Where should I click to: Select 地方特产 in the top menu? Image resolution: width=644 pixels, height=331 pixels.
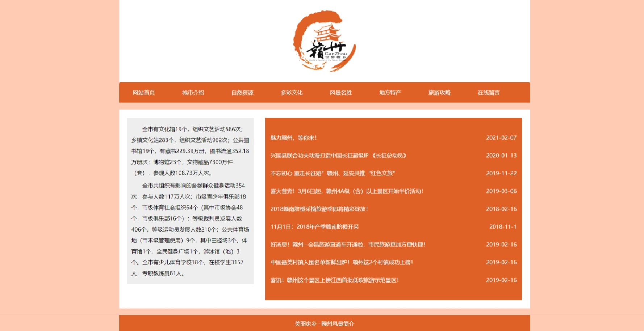tap(390, 93)
